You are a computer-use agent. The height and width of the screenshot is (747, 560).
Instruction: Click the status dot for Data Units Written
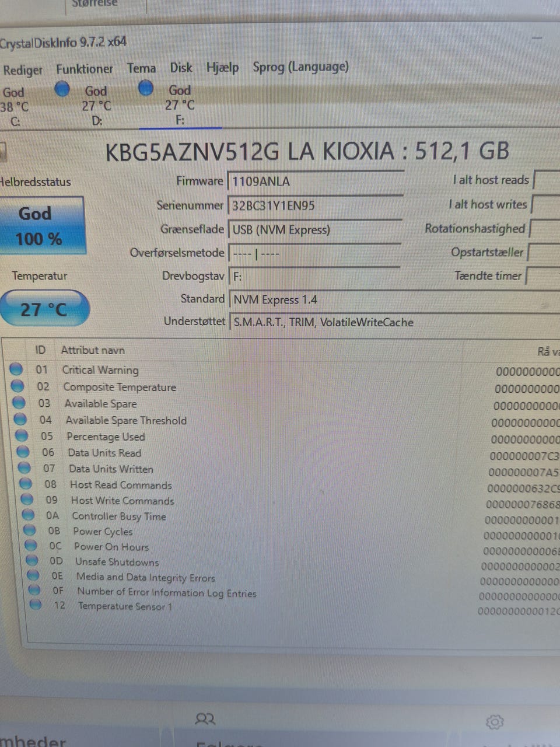[x=24, y=467]
